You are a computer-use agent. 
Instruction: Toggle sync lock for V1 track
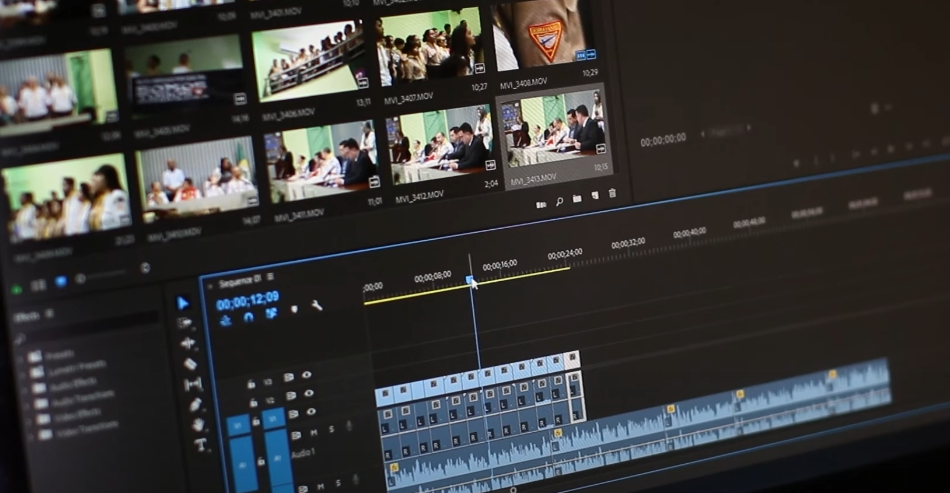click(x=293, y=414)
